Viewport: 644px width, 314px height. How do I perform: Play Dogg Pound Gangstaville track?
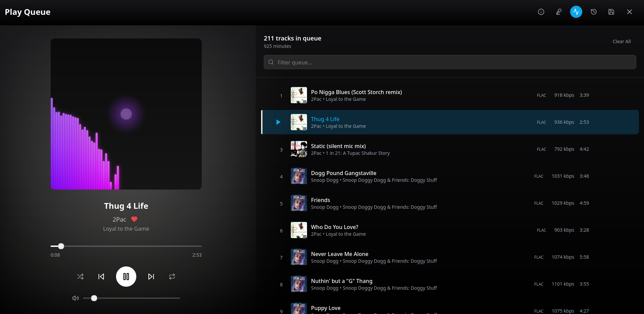click(450, 176)
